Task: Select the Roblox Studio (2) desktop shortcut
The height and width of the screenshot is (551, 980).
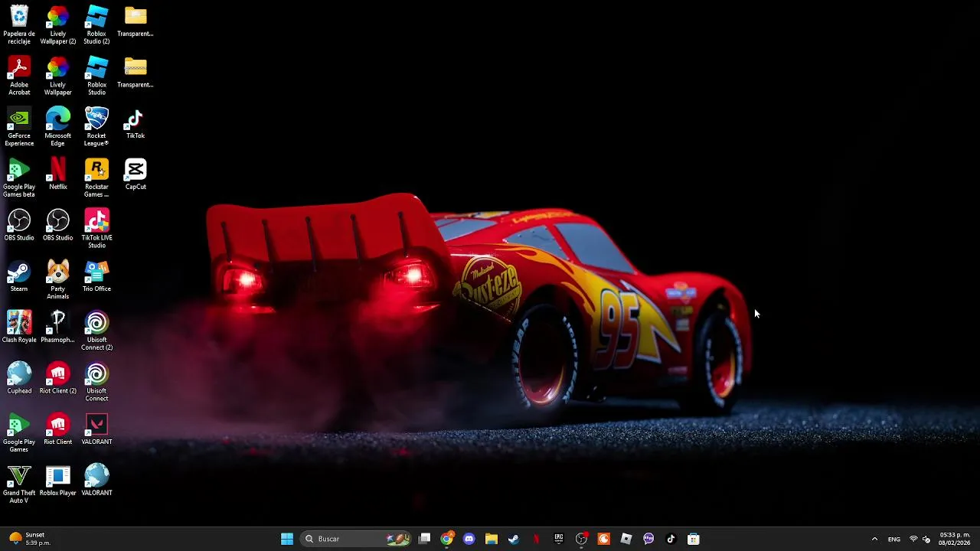Action: click(96, 24)
